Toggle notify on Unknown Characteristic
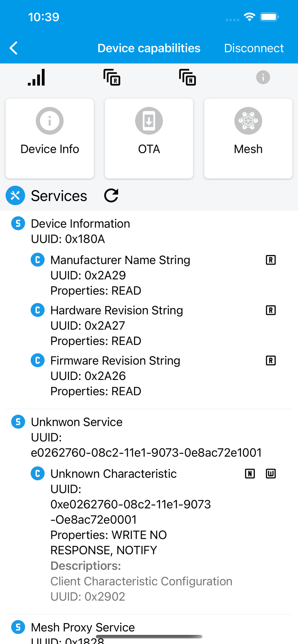 pyautogui.click(x=250, y=474)
